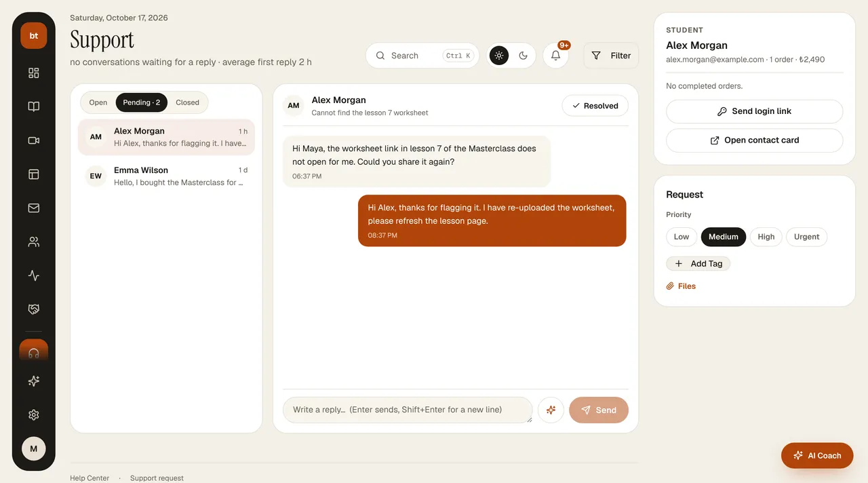
Task: Open the AI Coach floating button
Action: [x=817, y=456]
